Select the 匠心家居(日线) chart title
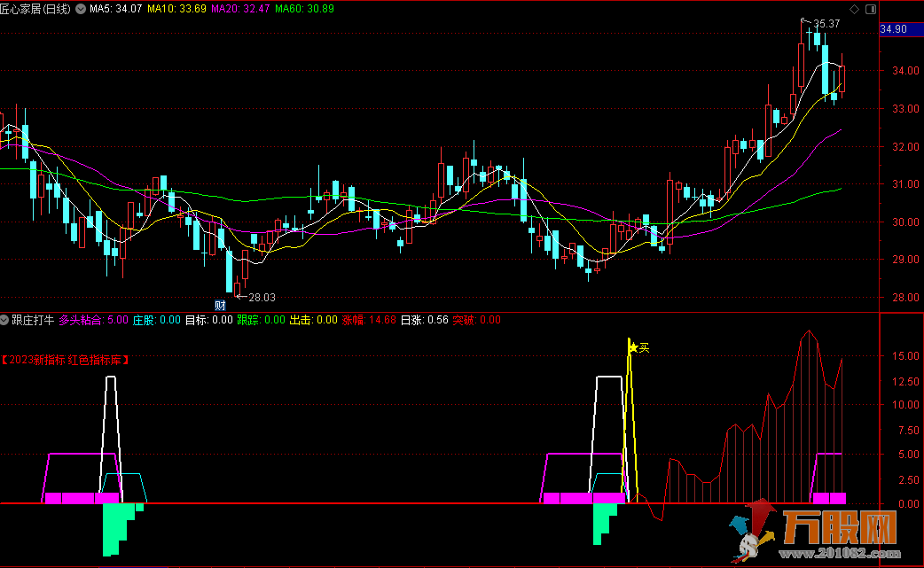The width and height of the screenshot is (924, 568). 35,9
